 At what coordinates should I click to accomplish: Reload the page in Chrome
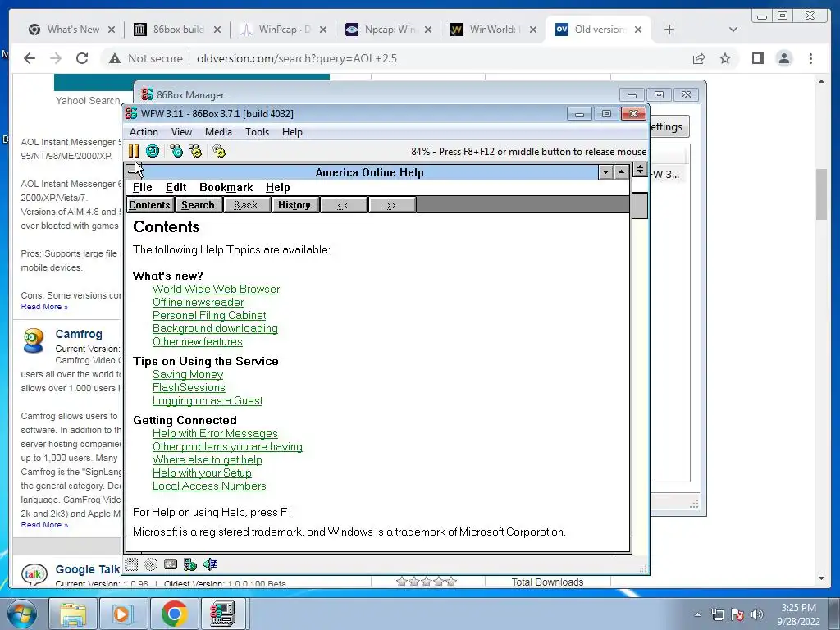coord(82,58)
